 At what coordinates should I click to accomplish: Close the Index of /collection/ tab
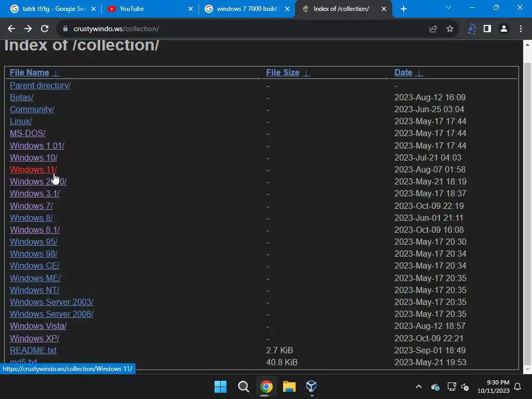point(384,9)
